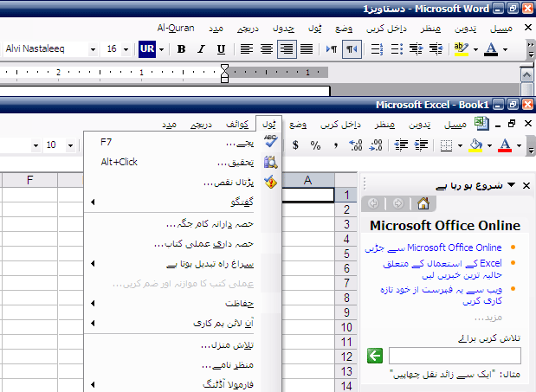Click the Word highlight color icon
The image size is (536, 392).
tap(461, 49)
